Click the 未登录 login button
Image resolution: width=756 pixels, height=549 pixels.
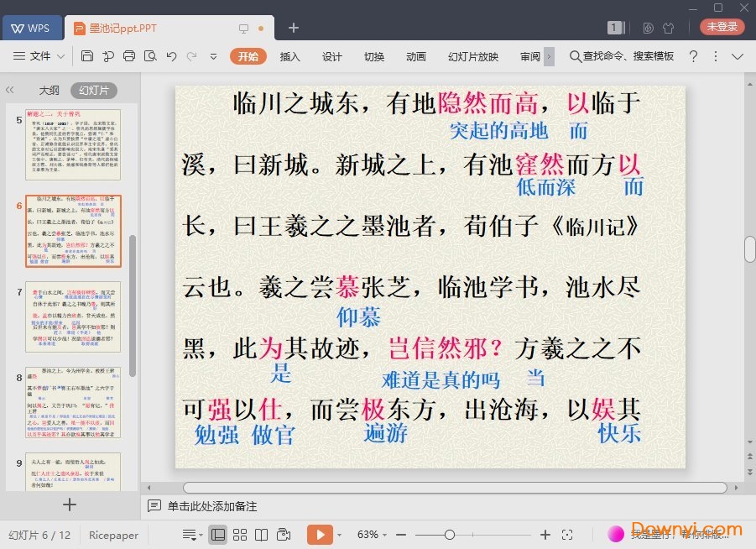click(x=722, y=27)
